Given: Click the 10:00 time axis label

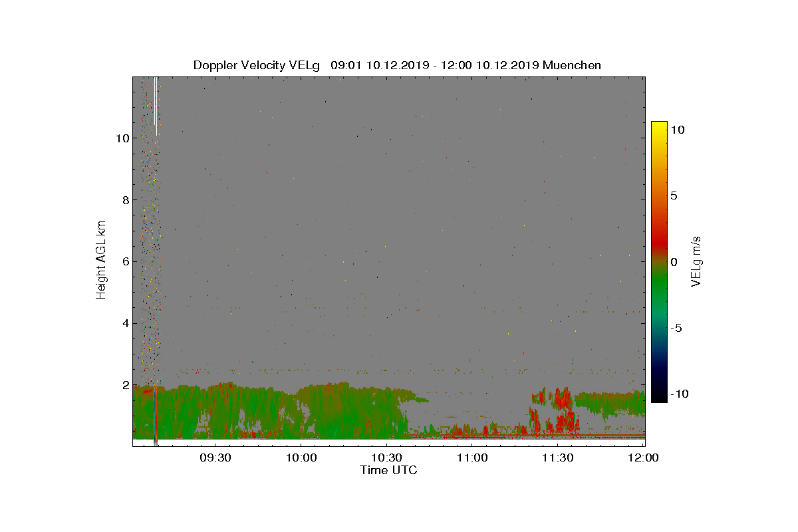Looking at the screenshot, I should (x=301, y=458).
